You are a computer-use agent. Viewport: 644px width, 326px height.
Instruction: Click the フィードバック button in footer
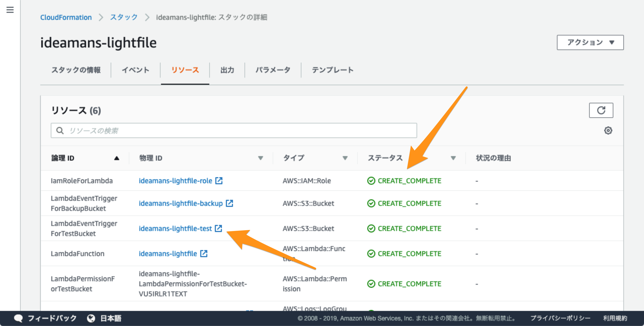click(52, 318)
